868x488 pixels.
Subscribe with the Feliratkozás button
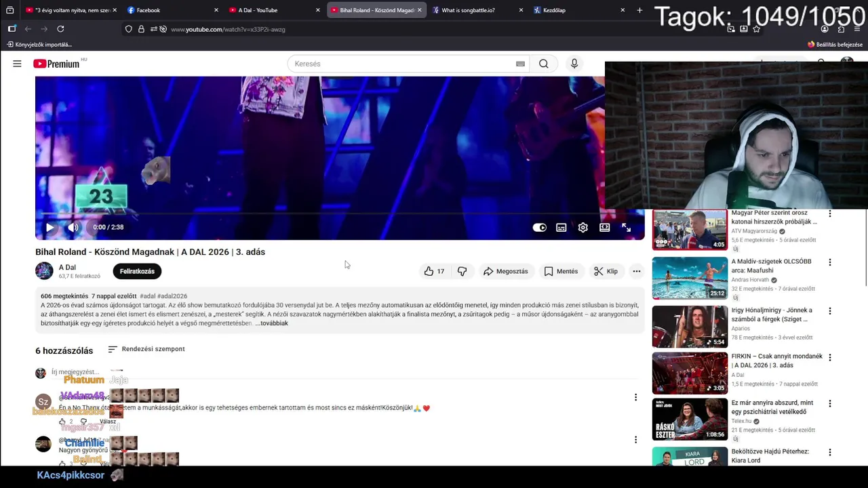(137, 271)
